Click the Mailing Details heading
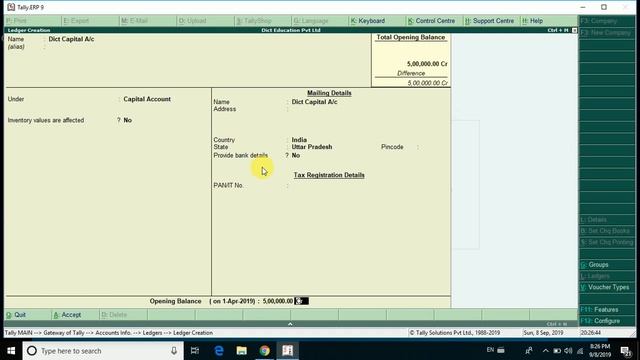640x360 pixels. (x=329, y=93)
